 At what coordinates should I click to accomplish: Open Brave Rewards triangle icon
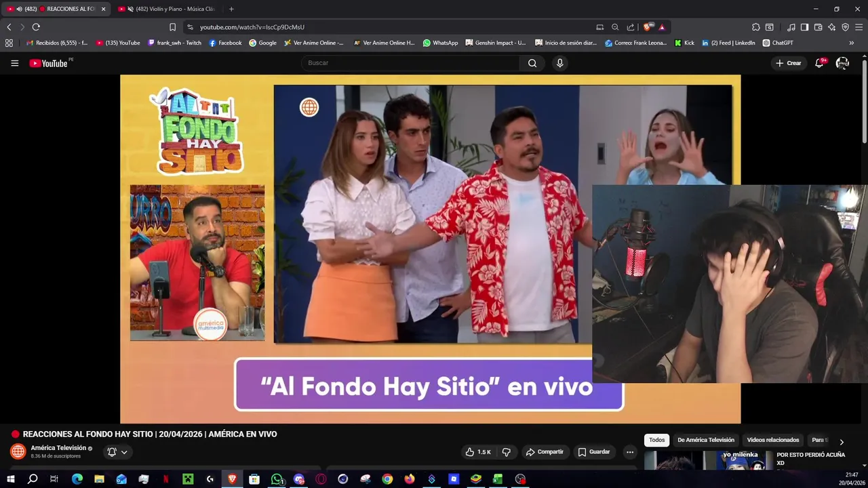(662, 27)
